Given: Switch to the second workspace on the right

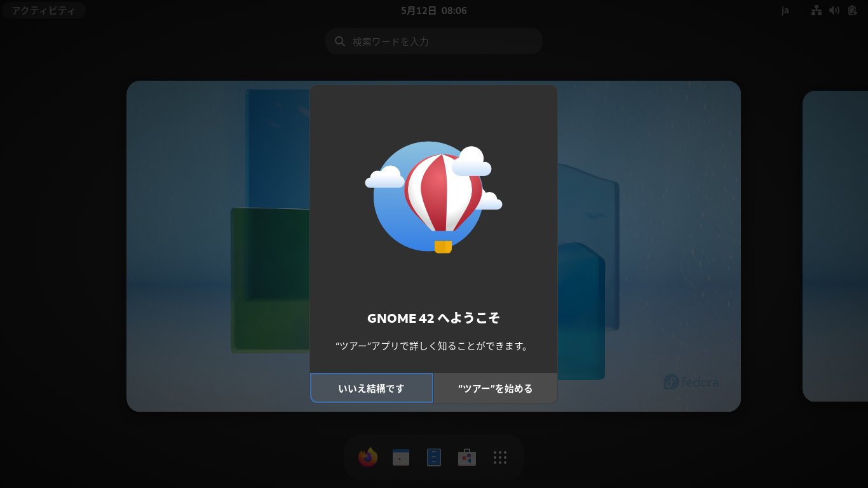Looking at the screenshot, I should [x=835, y=246].
